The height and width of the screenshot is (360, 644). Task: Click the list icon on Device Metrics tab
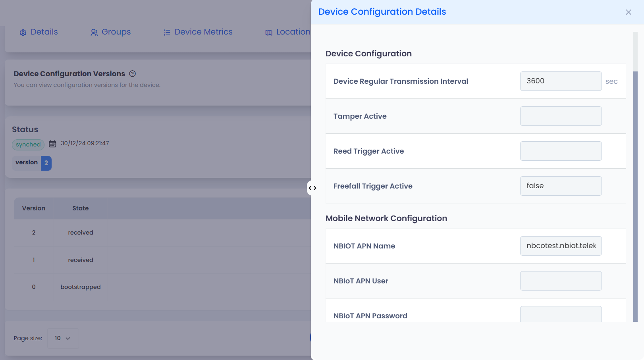[x=167, y=33]
